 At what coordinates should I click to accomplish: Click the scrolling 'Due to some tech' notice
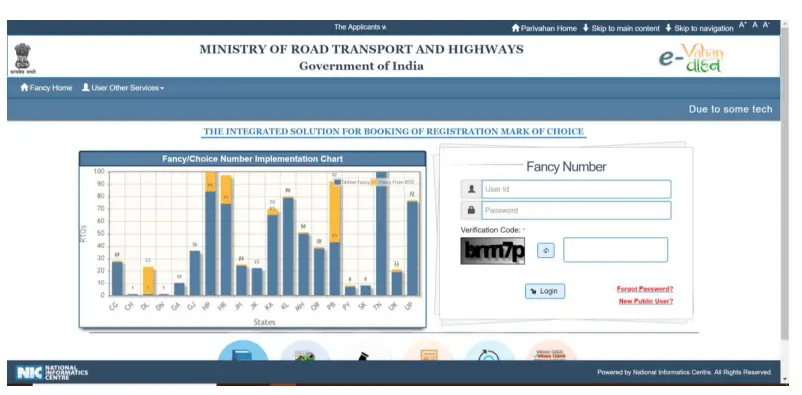coord(730,109)
